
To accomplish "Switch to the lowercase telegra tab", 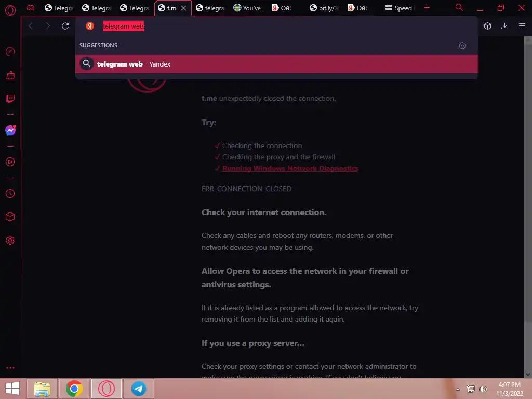I will [x=210, y=8].
